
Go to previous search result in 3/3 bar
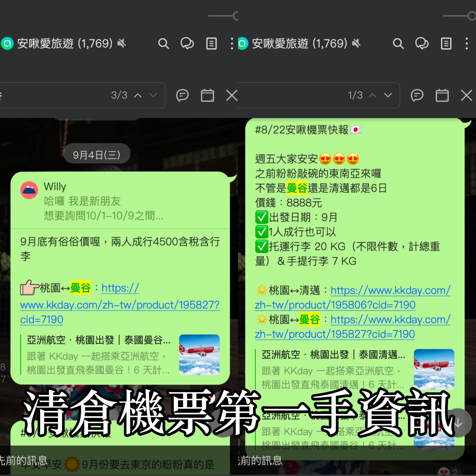coord(138,95)
